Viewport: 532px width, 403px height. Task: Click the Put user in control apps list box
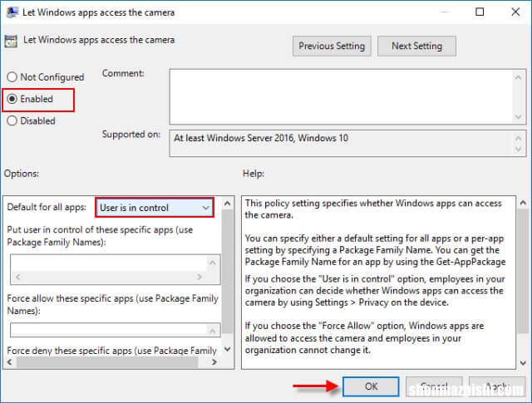(116, 270)
